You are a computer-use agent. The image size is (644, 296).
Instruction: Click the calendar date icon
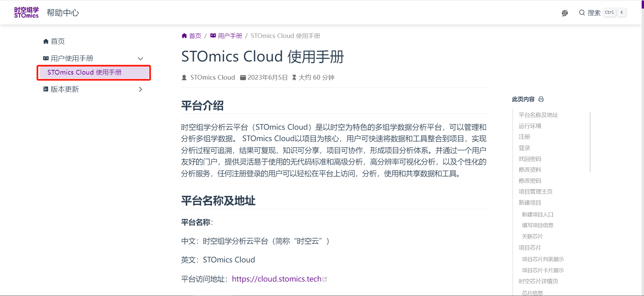click(x=243, y=78)
